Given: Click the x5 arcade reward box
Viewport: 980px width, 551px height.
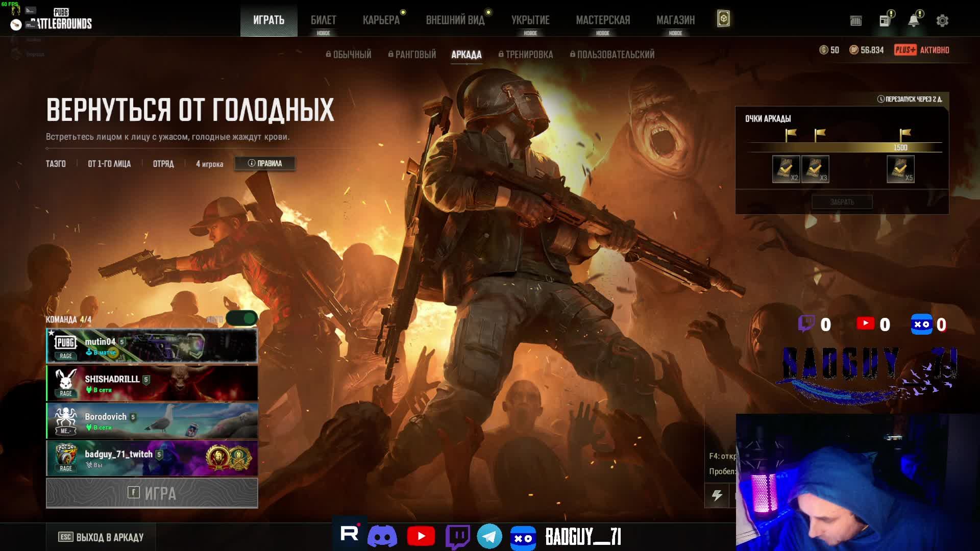Looking at the screenshot, I should tap(900, 169).
